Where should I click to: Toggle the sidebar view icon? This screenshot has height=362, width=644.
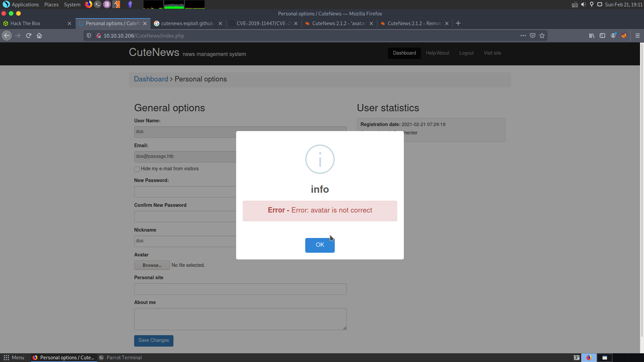[x=602, y=36]
